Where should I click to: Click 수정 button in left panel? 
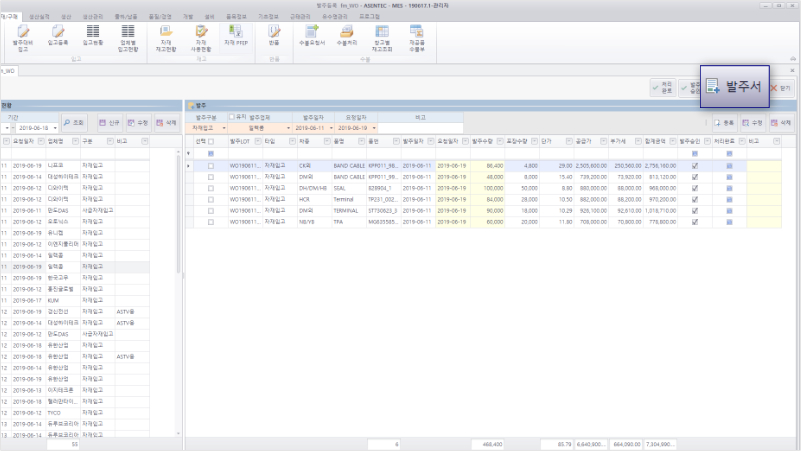pyautogui.click(x=138, y=123)
